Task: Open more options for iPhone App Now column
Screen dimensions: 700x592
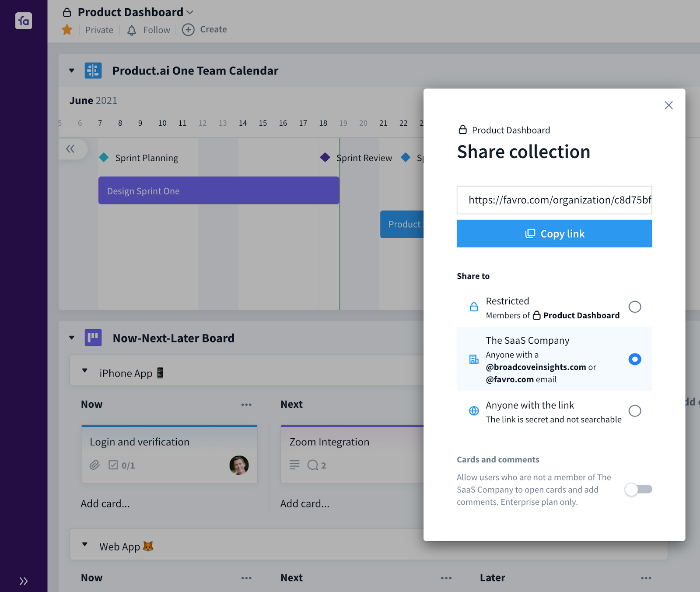Action: coord(246,405)
